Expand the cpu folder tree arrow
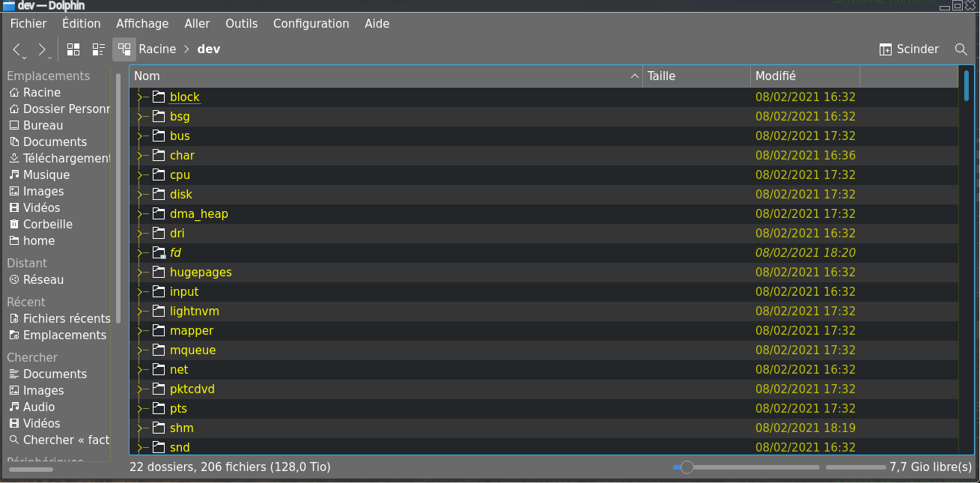Screen dimensions: 980x483 (139, 175)
